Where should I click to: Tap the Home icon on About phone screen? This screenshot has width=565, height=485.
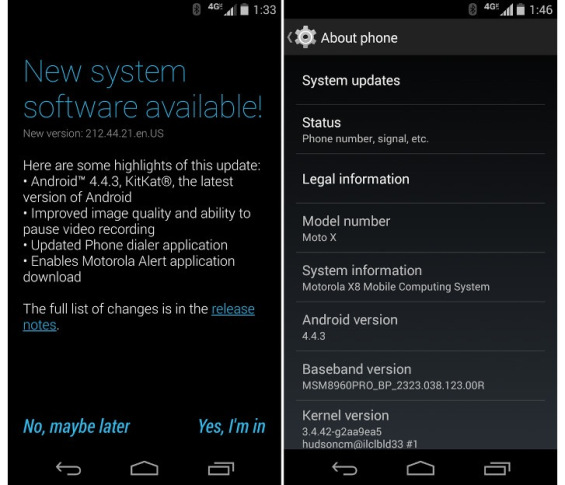tap(421, 468)
